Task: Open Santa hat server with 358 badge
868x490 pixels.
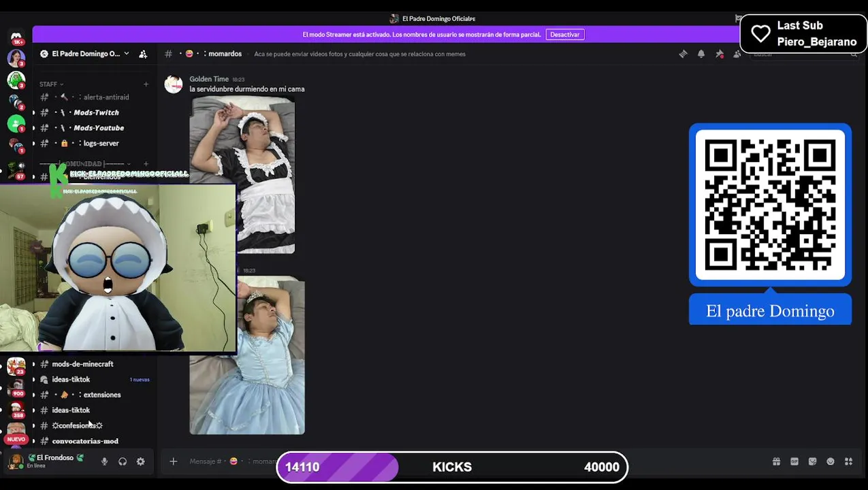Action: click(16, 410)
